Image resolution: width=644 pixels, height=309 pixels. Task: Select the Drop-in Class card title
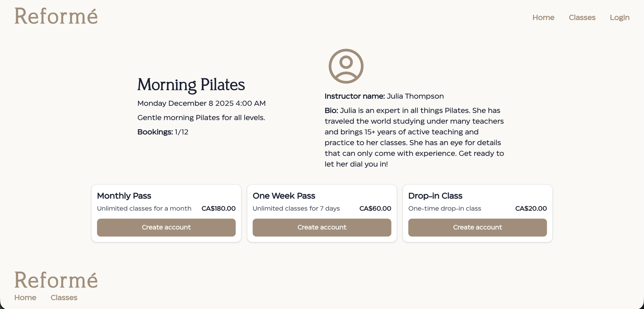[x=435, y=196]
